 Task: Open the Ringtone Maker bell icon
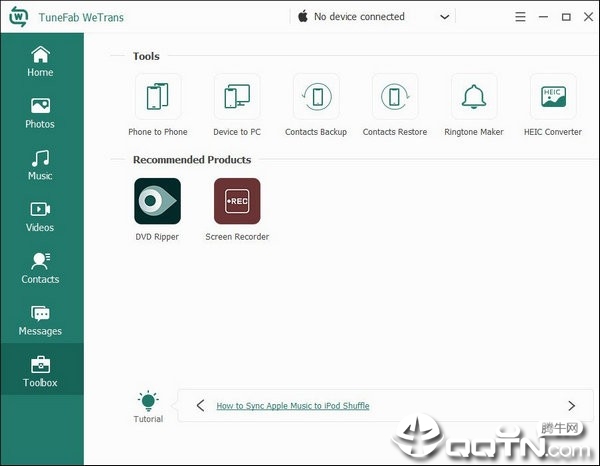(x=474, y=96)
